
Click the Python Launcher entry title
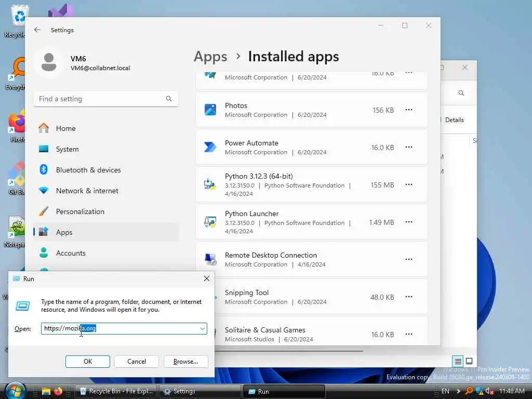(x=251, y=214)
